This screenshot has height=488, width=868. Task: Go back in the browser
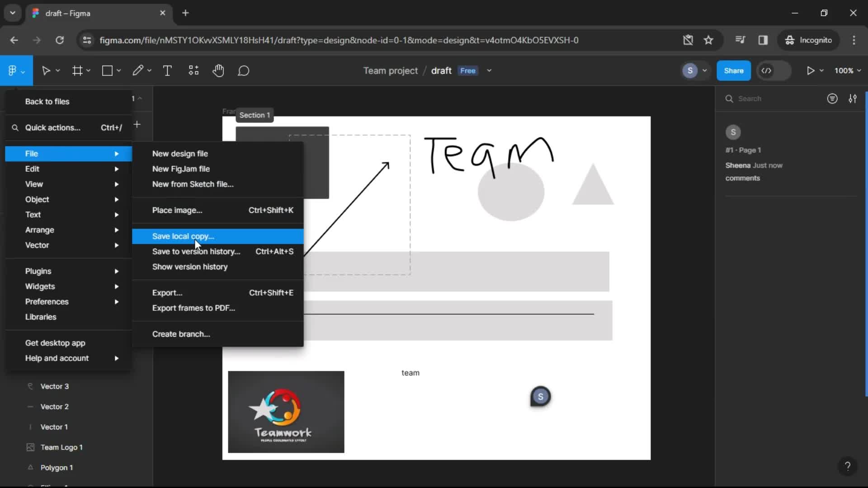point(14,40)
